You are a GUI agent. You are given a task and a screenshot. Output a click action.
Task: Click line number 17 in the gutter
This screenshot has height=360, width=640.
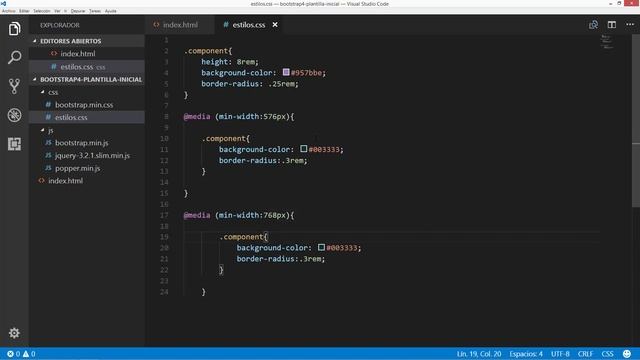click(164, 215)
